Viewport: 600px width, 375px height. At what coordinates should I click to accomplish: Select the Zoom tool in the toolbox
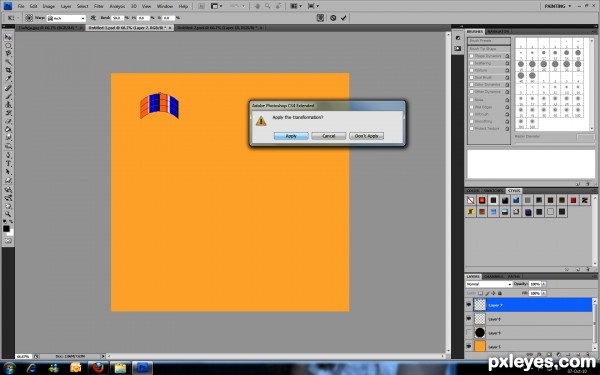pos(8,214)
